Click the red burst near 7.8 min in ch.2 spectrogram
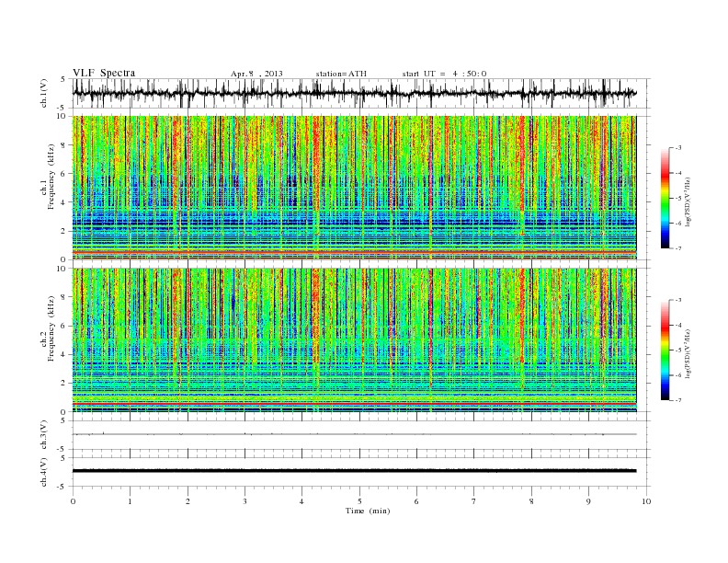728x563 pixels. (x=522, y=316)
